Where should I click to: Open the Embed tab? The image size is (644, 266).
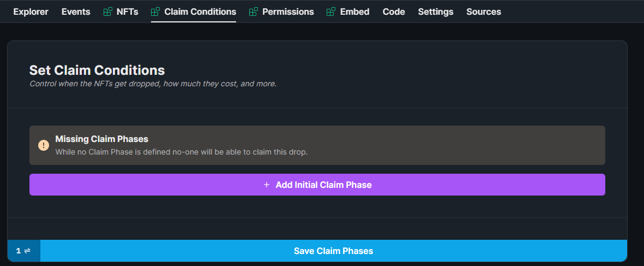[x=354, y=12]
